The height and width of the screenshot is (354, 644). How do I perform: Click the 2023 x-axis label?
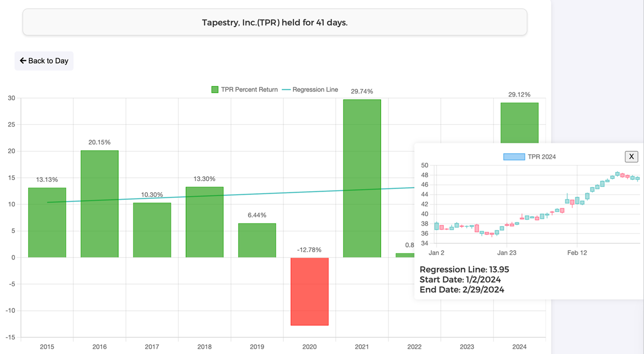click(x=467, y=347)
